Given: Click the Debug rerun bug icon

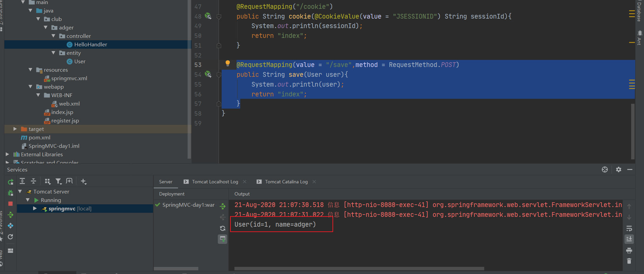Looking at the screenshot, I should [x=10, y=193].
